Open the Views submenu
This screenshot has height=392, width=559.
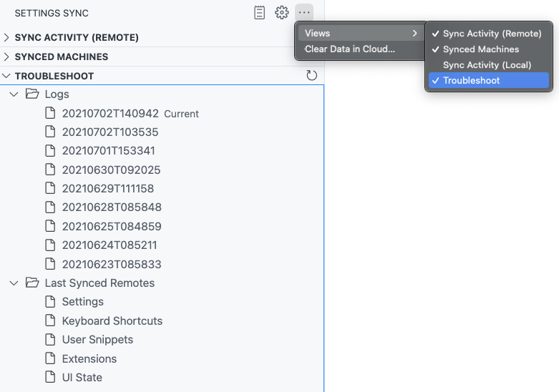pos(359,34)
